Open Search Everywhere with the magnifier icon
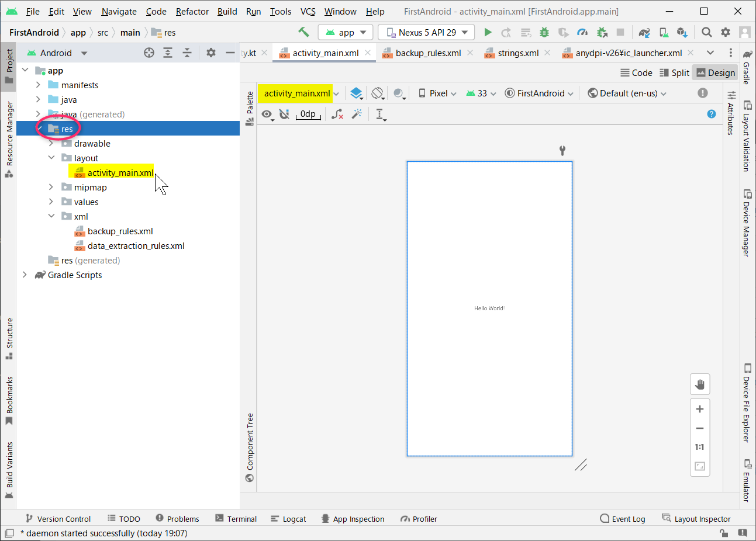This screenshot has height=541, width=756. (707, 32)
